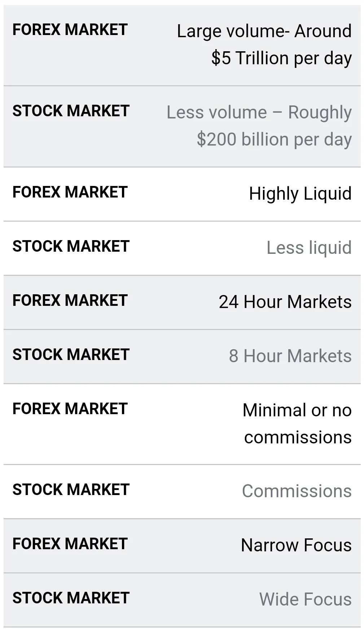Click the STOCK MARKET label beside Less liquid
This screenshot has height=629, width=364.
tap(71, 246)
